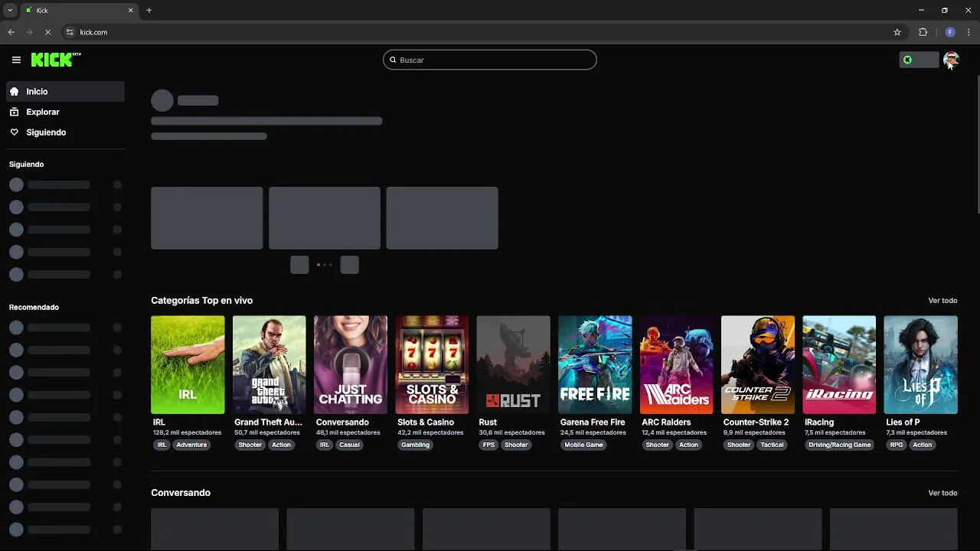
Task: Click the Conversando category title
Action: tap(342, 422)
